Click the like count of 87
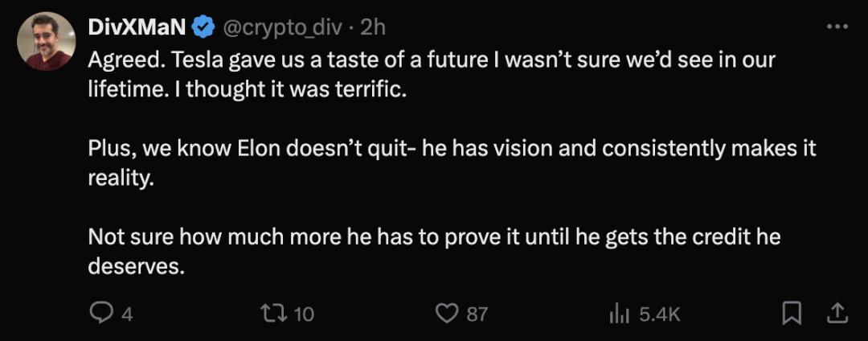This screenshot has height=341, width=868. coord(477,314)
